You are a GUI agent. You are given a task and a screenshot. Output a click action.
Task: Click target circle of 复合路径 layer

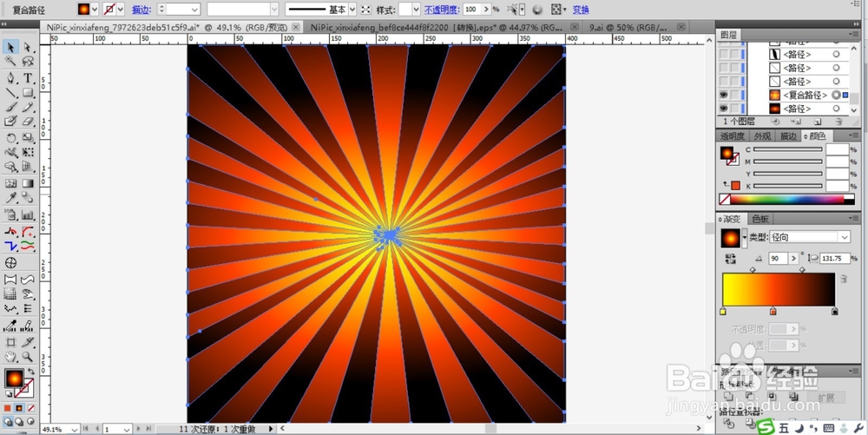coord(836,96)
